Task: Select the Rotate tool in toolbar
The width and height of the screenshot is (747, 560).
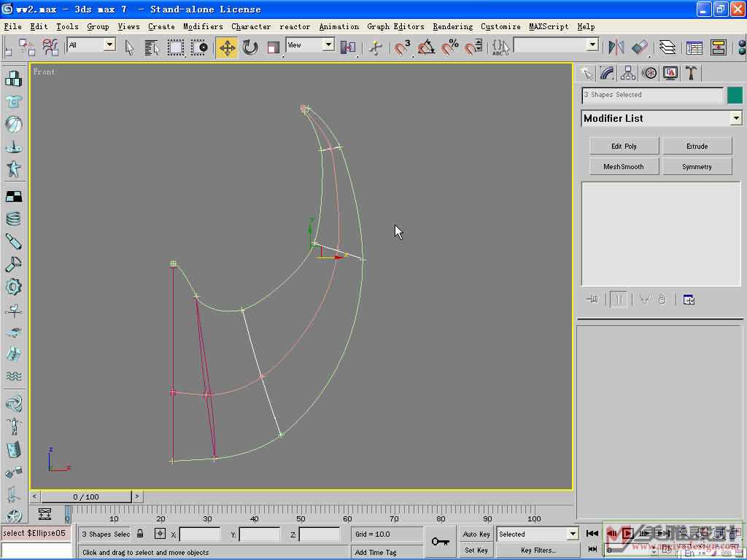Action: 250,47
